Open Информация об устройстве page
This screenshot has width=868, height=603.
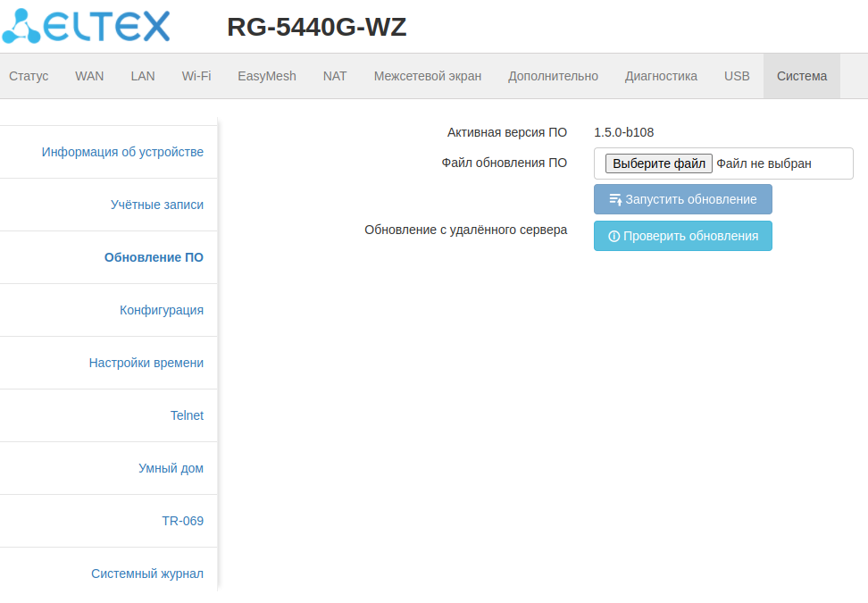(122, 152)
